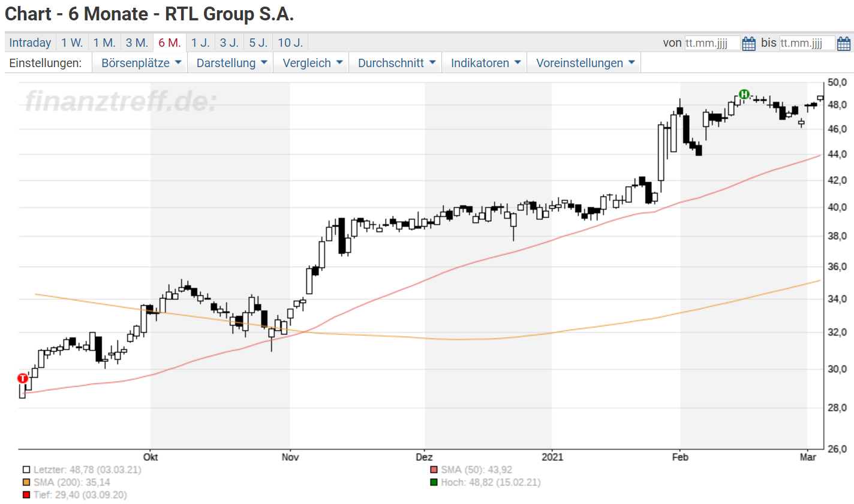Screen dimensions: 854x504
Task: Click the green H high marker on chart
Action: tap(744, 94)
